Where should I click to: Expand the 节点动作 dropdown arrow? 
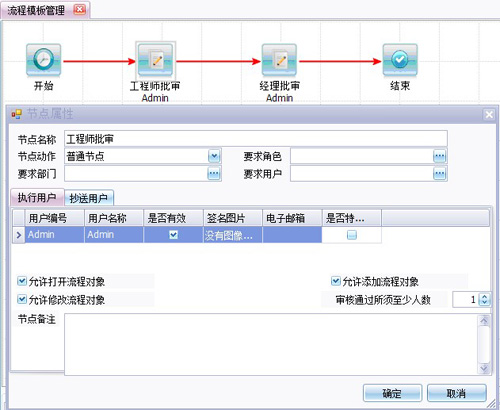tap(214, 156)
